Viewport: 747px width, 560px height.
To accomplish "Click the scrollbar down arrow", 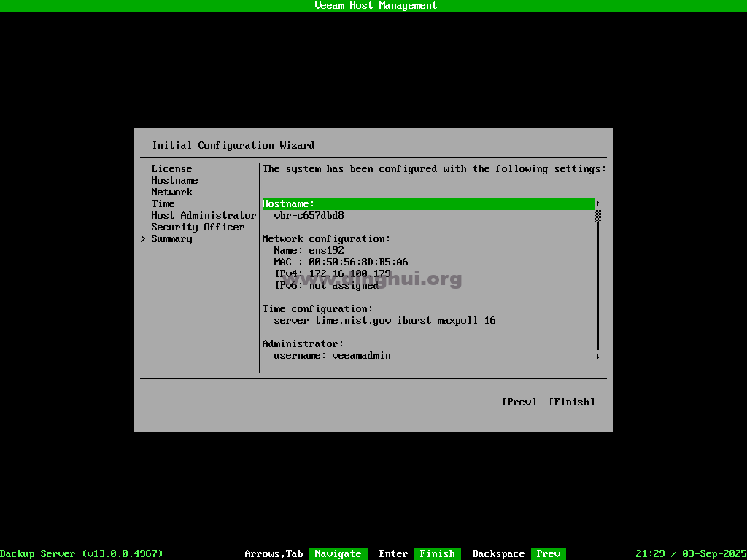I will pos(598,356).
